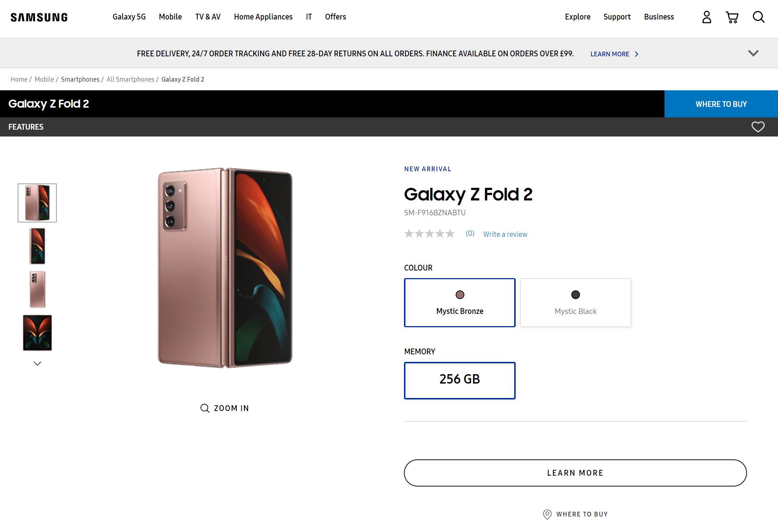Select the 256 GB memory option
778x532 pixels.
(x=460, y=381)
